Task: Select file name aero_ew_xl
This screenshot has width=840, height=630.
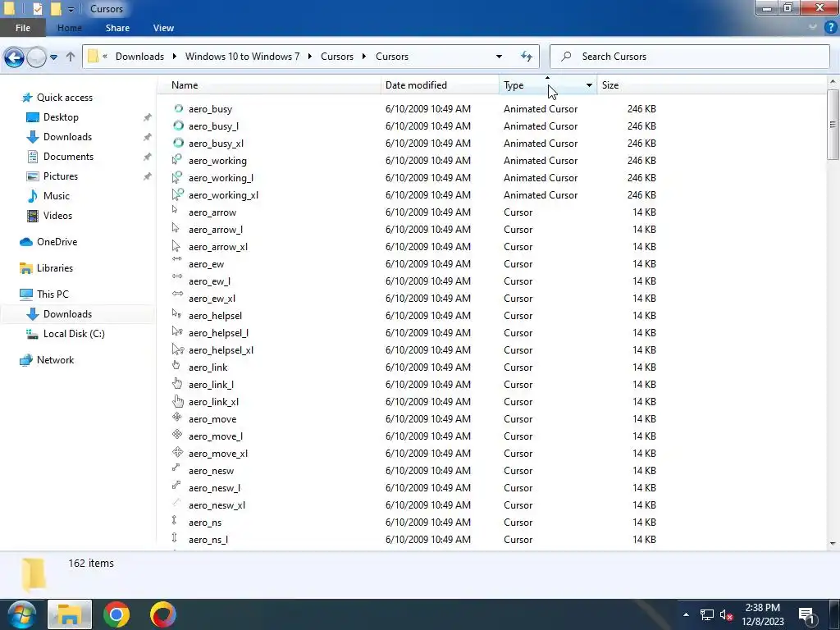Action: pyautogui.click(x=212, y=299)
